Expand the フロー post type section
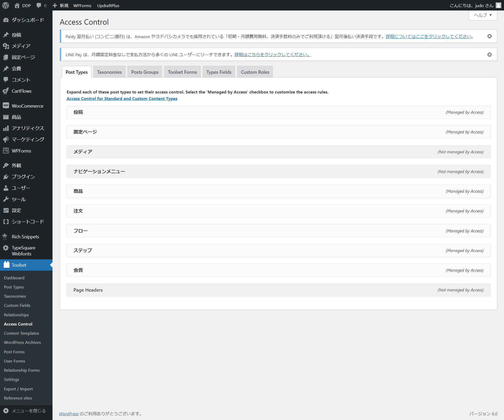This screenshot has width=504, height=420. coord(279,231)
